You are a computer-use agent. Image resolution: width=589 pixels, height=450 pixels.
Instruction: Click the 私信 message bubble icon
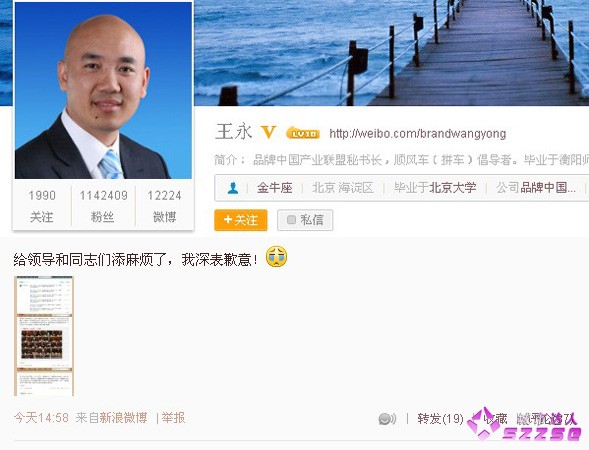[x=291, y=220]
